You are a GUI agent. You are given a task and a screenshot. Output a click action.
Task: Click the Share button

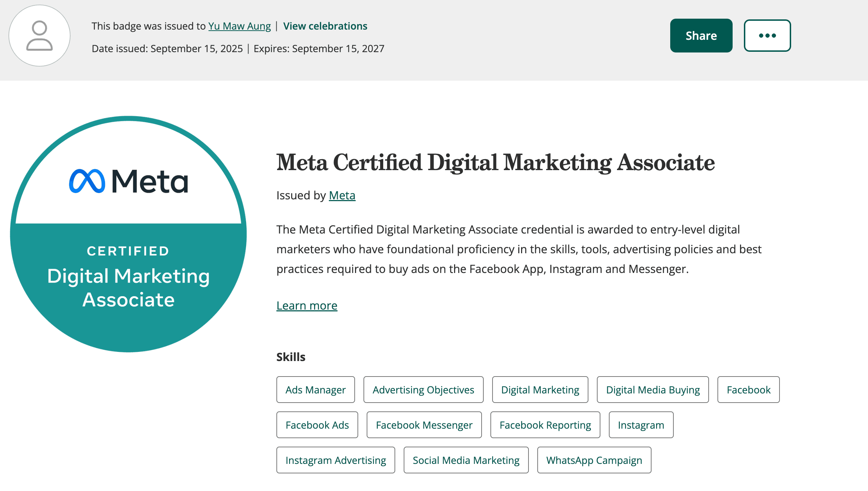click(x=701, y=35)
